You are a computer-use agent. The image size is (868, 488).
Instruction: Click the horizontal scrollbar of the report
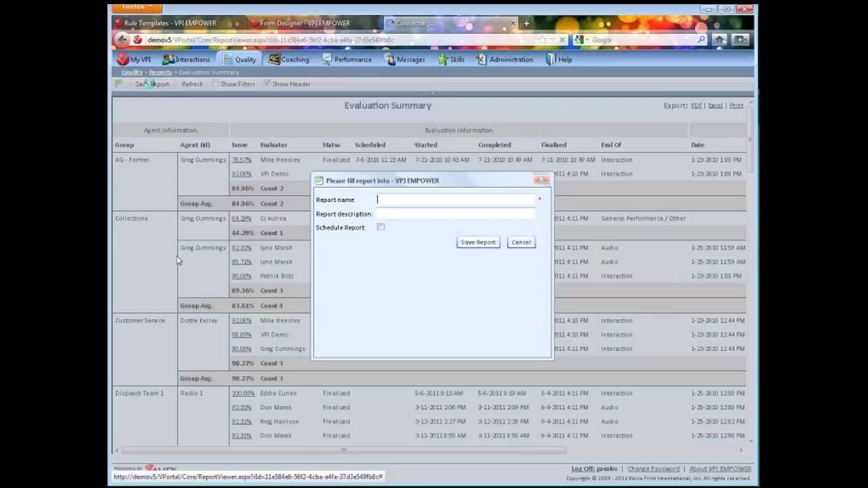[x=343, y=450]
